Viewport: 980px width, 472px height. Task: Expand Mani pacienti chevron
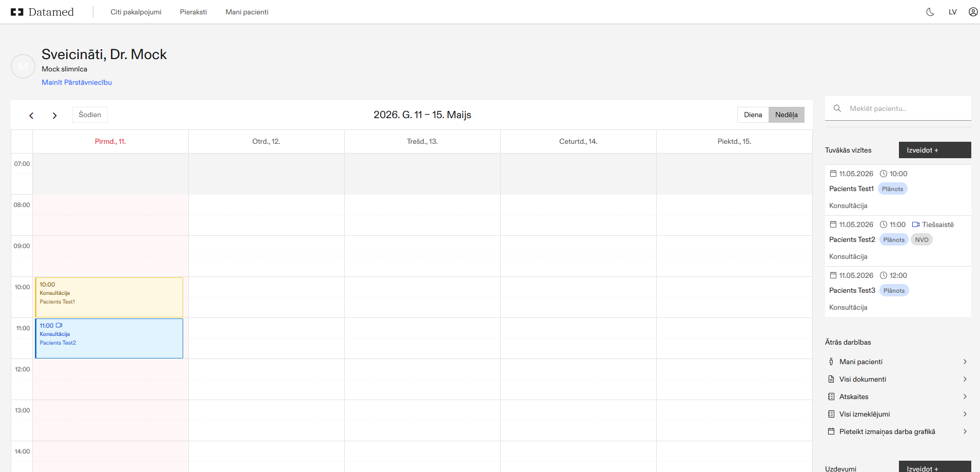[965, 362]
